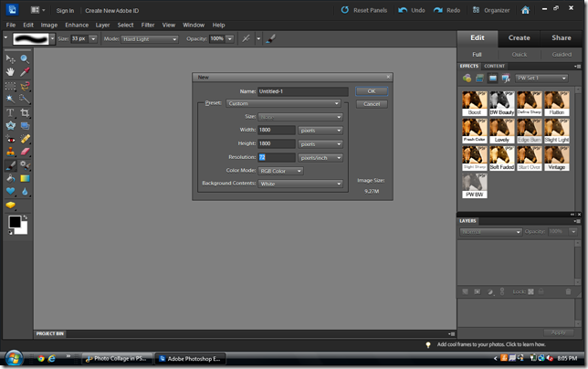Choose the Crop tool
This screenshot has width=588, height=369.
coord(25,112)
